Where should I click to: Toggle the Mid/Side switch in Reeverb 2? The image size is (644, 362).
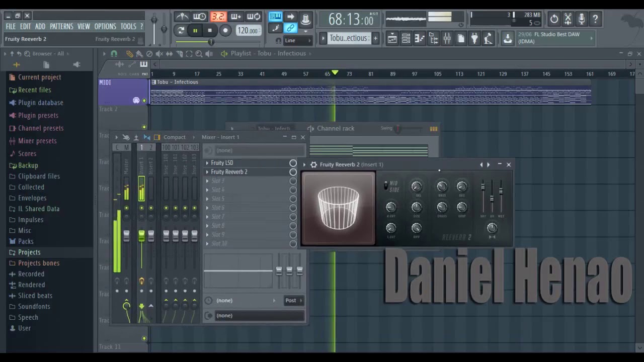click(x=386, y=186)
